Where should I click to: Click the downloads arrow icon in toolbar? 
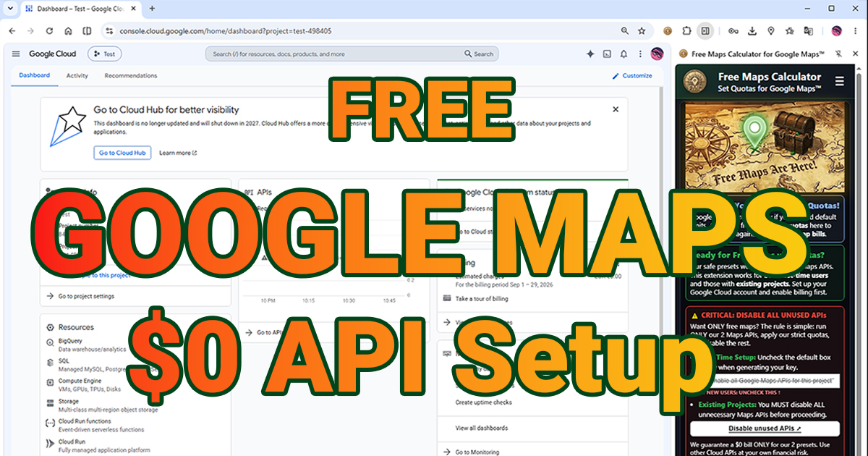pyautogui.click(x=752, y=30)
